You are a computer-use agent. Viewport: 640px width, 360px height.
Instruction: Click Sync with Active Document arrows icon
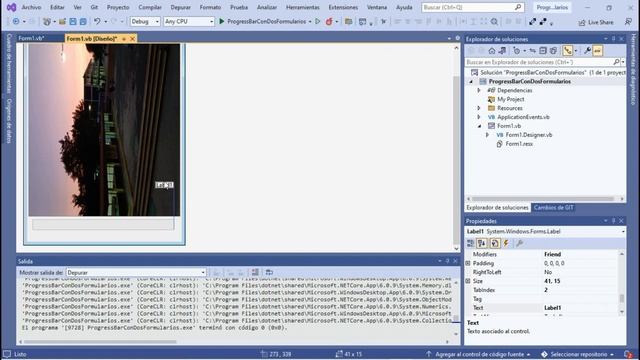pos(532,51)
